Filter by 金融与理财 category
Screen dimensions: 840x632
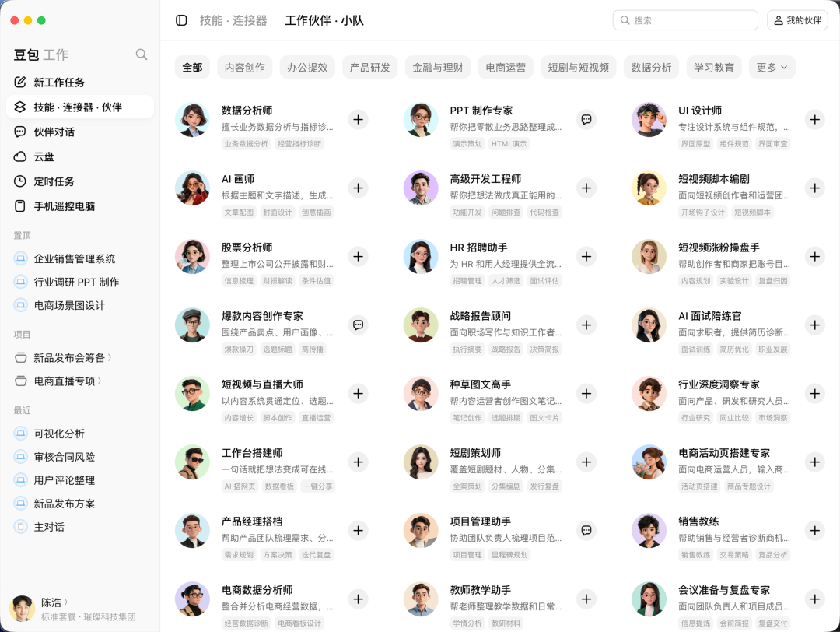coord(438,68)
